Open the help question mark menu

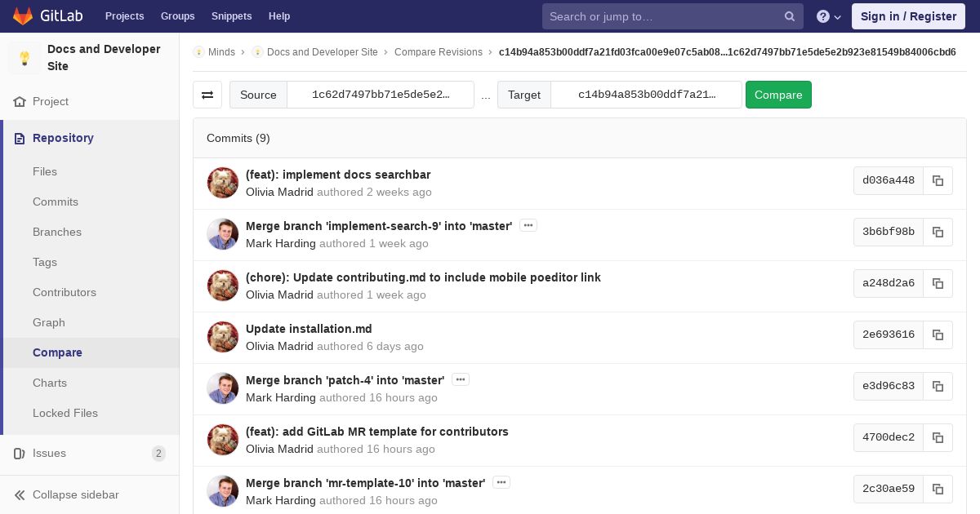(829, 16)
